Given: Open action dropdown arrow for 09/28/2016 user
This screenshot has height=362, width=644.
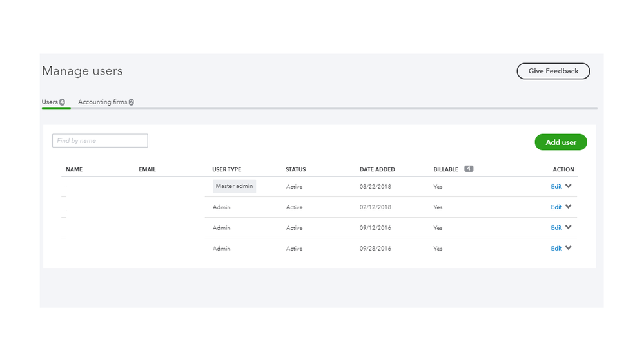Looking at the screenshot, I should (x=568, y=248).
